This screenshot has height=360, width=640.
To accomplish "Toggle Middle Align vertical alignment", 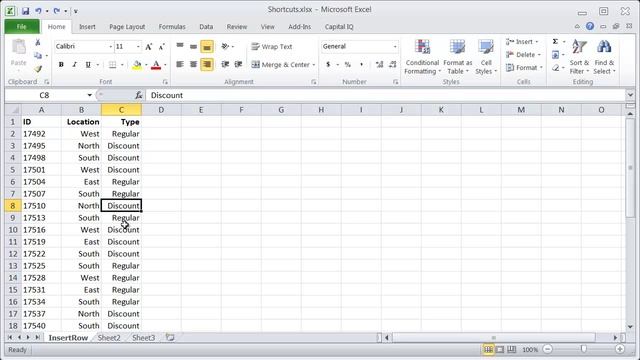I will [x=193, y=47].
